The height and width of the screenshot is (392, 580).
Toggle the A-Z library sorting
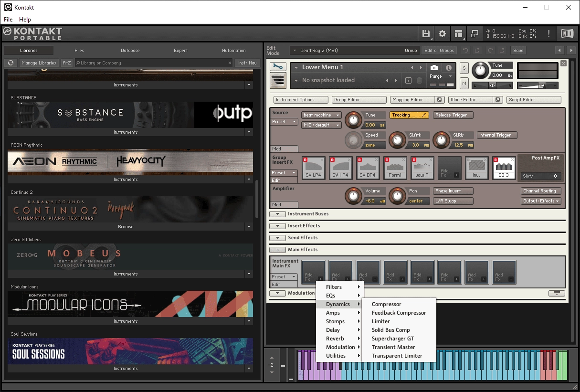click(67, 63)
